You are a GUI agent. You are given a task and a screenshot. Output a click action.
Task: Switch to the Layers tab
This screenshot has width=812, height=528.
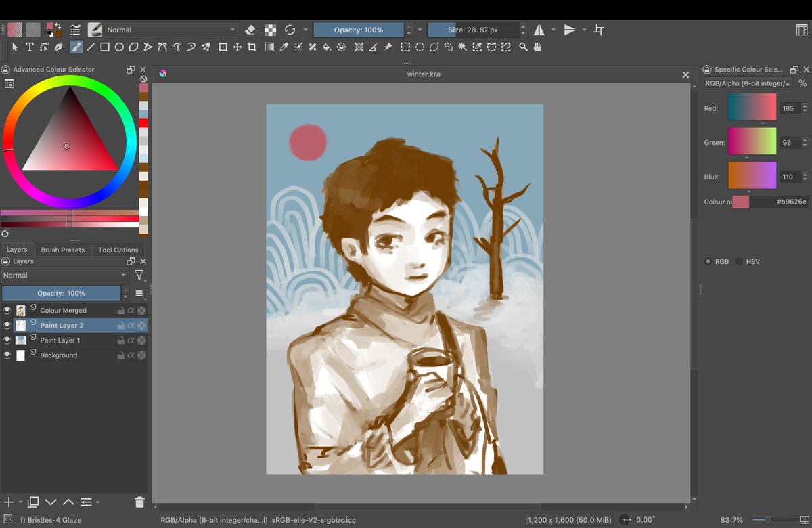[17, 250]
